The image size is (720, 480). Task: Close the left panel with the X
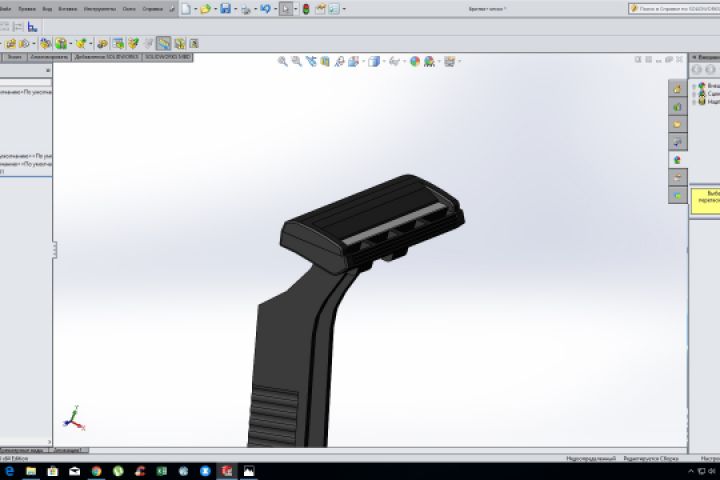48,70
